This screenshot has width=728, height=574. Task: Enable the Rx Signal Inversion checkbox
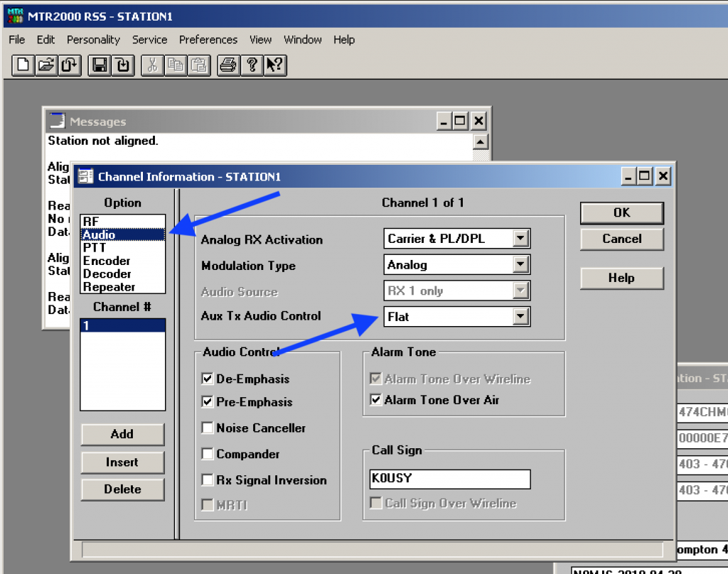207,480
